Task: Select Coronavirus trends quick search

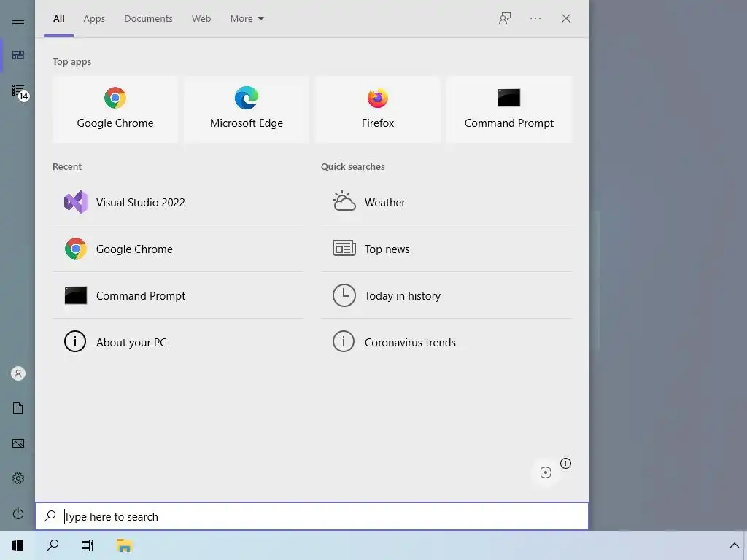Action: coord(446,343)
